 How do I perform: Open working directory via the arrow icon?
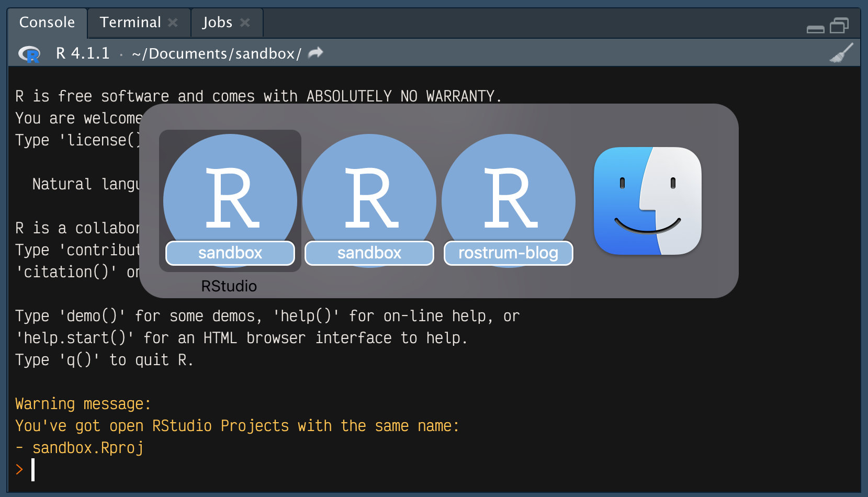click(x=314, y=52)
